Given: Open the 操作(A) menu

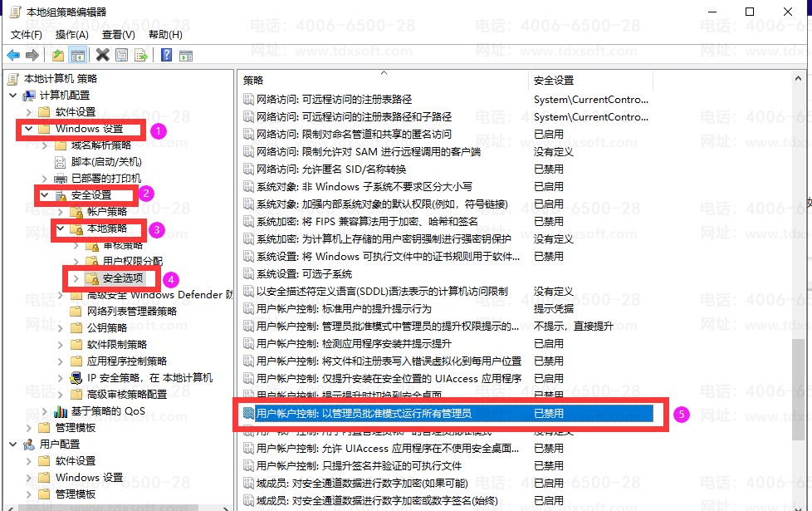Looking at the screenshot, I should pos(71,34).
